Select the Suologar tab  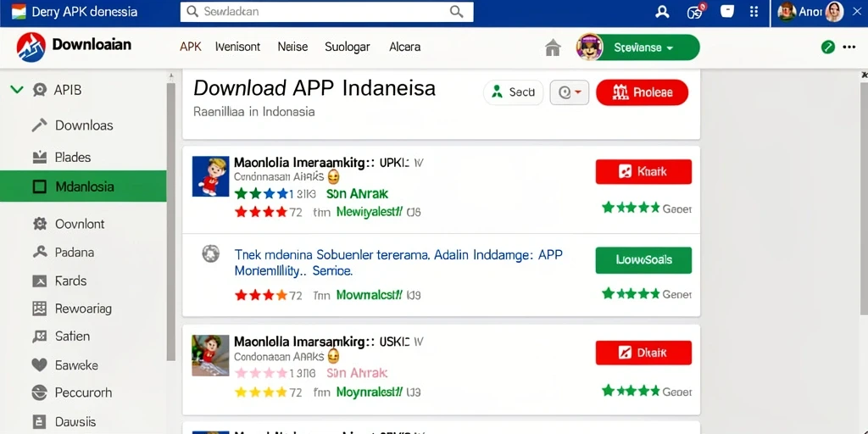coord(348,47)
